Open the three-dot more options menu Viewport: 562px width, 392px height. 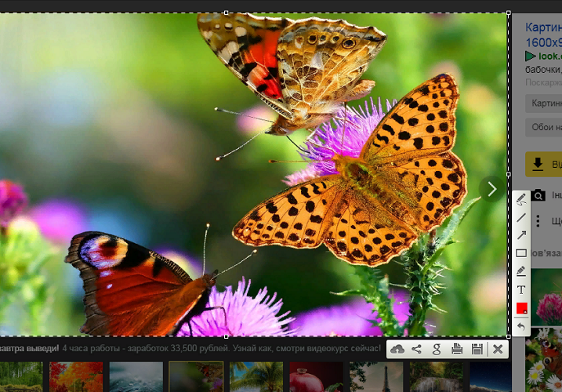coord(538,220)
